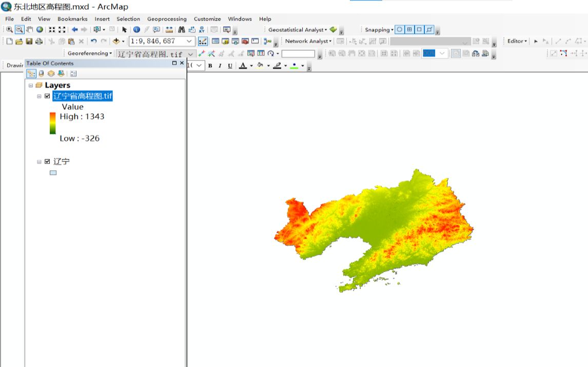588x367 pixels.
Task: Click the Find binoculars icon
Action: click(x=183, y=30)
